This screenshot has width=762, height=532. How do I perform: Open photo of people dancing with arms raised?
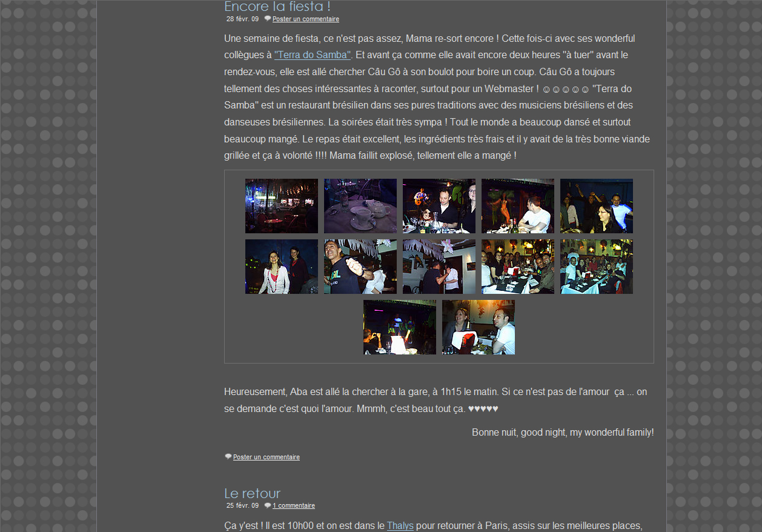pyautogui.click(x=596, y=206)
